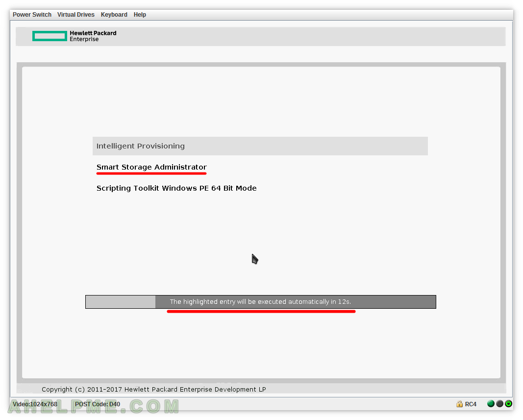The image size is (523, 420).
Task: Click the dark gray status indicator light
Action: coord(499,404)
